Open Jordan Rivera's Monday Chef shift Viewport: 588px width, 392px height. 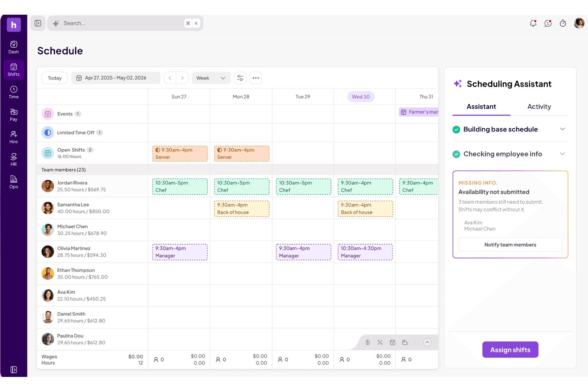coord(242,187)
